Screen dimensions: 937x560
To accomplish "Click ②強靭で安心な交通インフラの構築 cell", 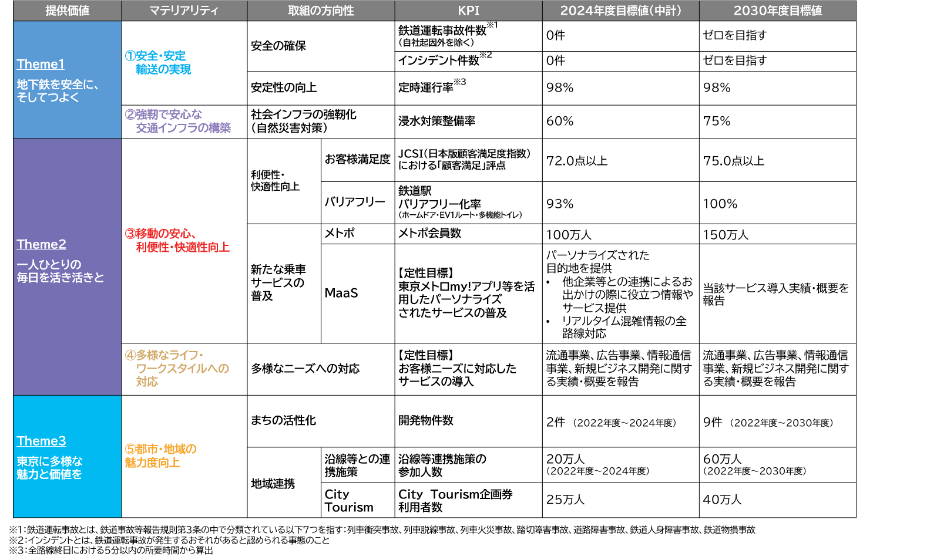I will (x=184, y=122).
